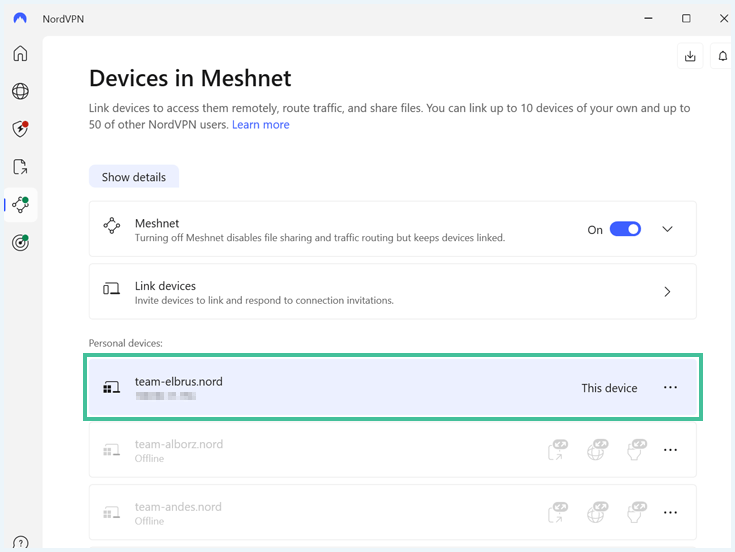
Task: Open the target radar sidebar icon
Action: (20, 242)
